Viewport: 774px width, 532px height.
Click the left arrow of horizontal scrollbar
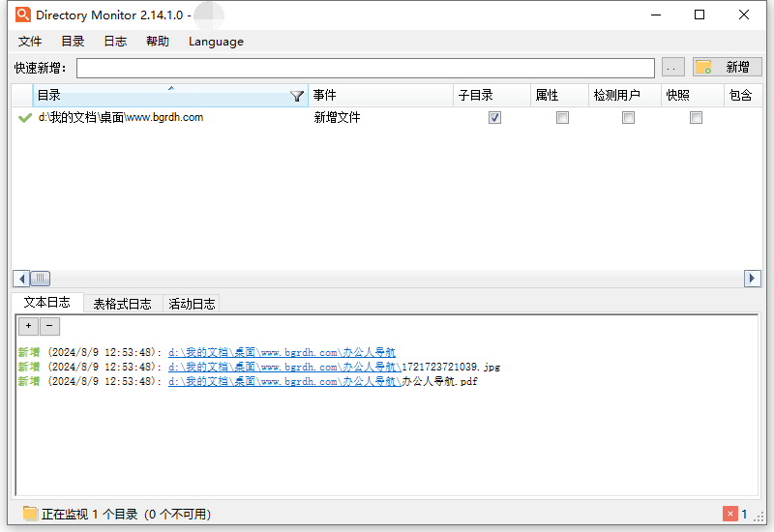coord(21,279)
